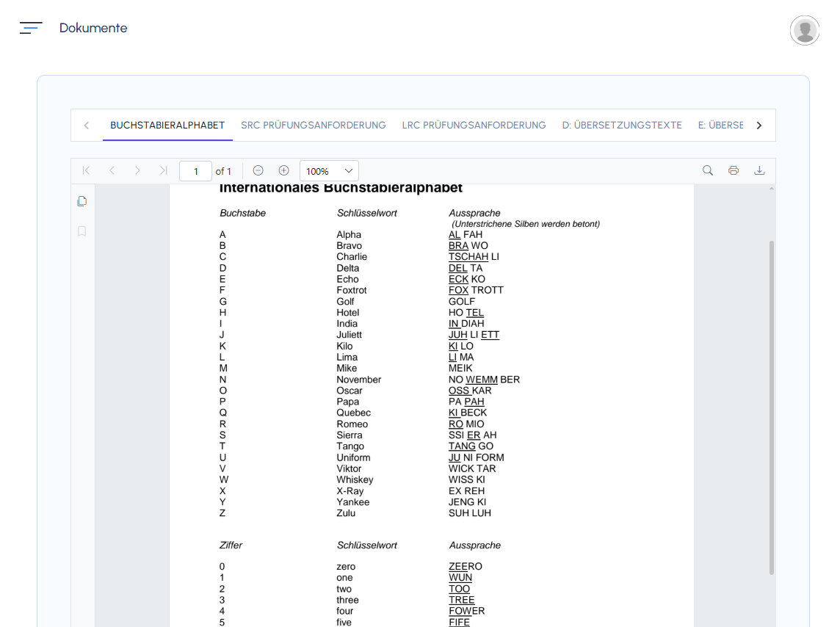Switch to LRC Prüfungsanforderung tab
Image resolution: width=840 pixels, height=627 pixels.
point(474,126)
